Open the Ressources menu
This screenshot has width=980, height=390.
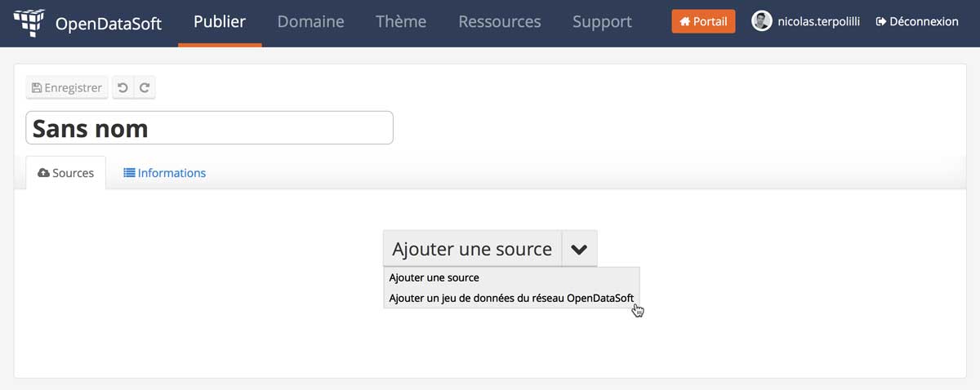(x=499, y=22)
